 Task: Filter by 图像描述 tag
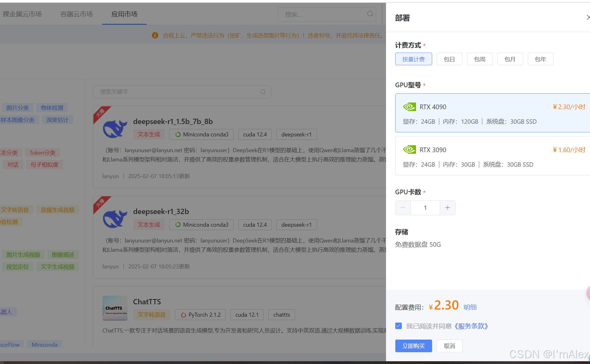click(63, 255)
